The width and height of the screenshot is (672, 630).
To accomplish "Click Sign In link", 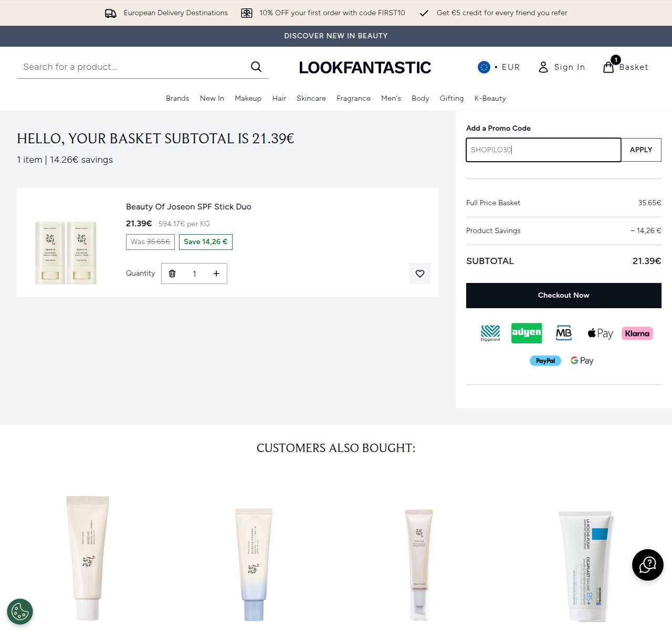I will coord(570,67).
